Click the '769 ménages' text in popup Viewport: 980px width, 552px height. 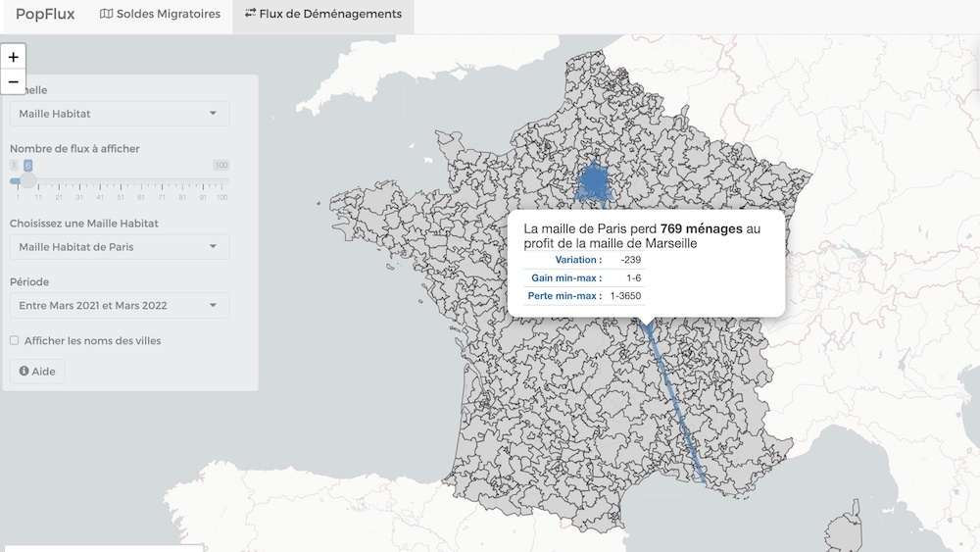(702, 228)
